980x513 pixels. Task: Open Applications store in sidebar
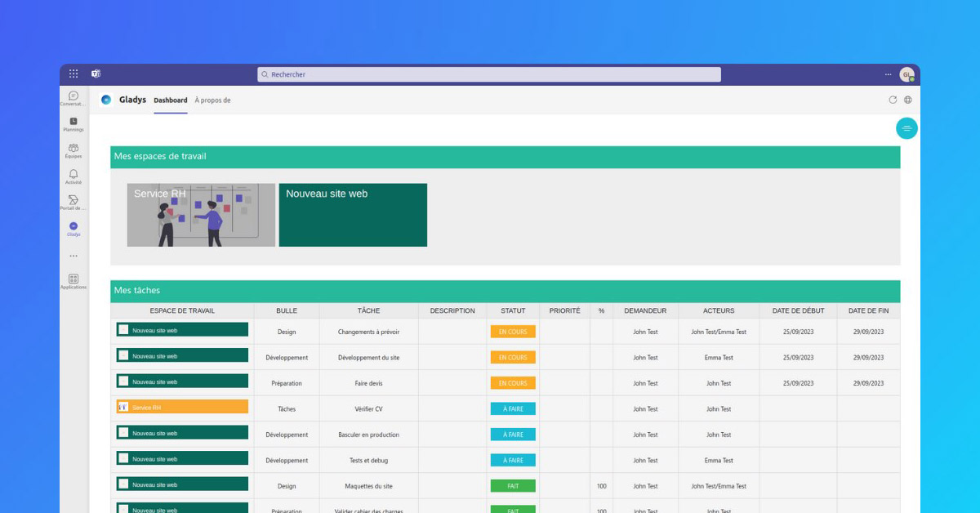coord(73,282)
